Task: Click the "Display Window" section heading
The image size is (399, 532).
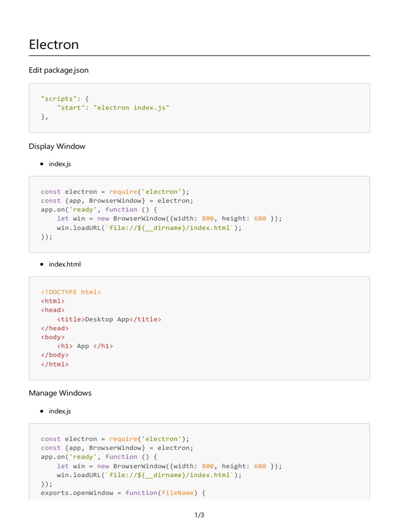Action: pyautogui.click(x=57, y=147)
